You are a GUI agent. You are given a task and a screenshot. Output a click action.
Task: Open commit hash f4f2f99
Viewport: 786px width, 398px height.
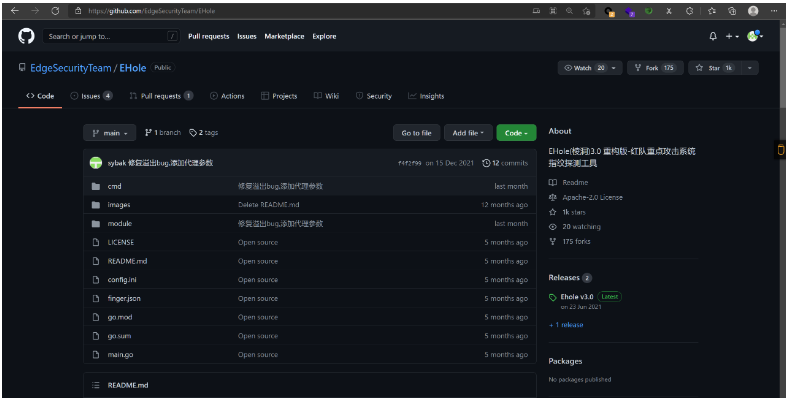[x=410, y=163]
